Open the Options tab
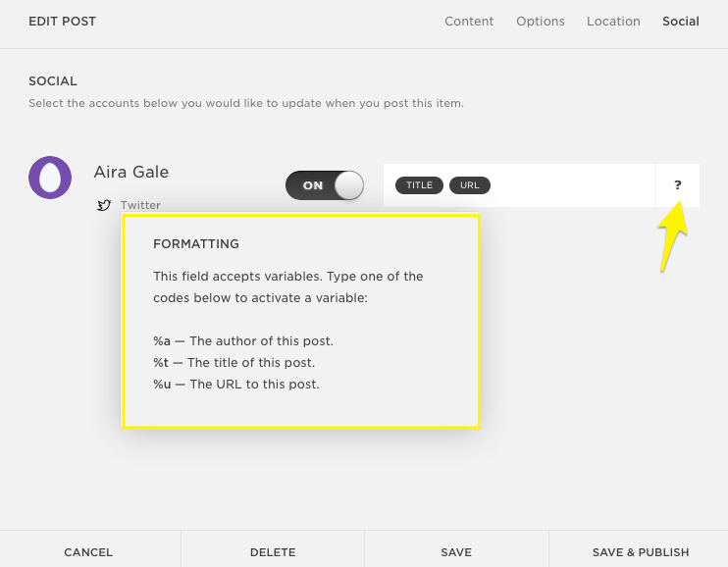 [541, 22]
